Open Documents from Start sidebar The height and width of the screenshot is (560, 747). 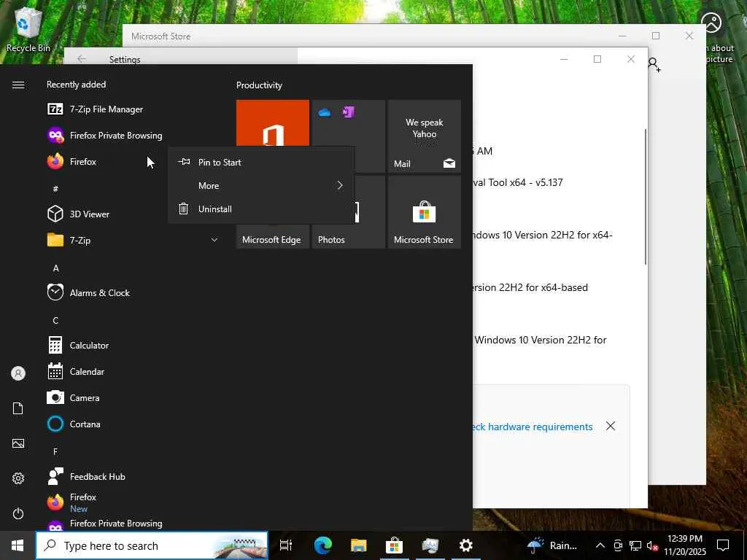18,408
